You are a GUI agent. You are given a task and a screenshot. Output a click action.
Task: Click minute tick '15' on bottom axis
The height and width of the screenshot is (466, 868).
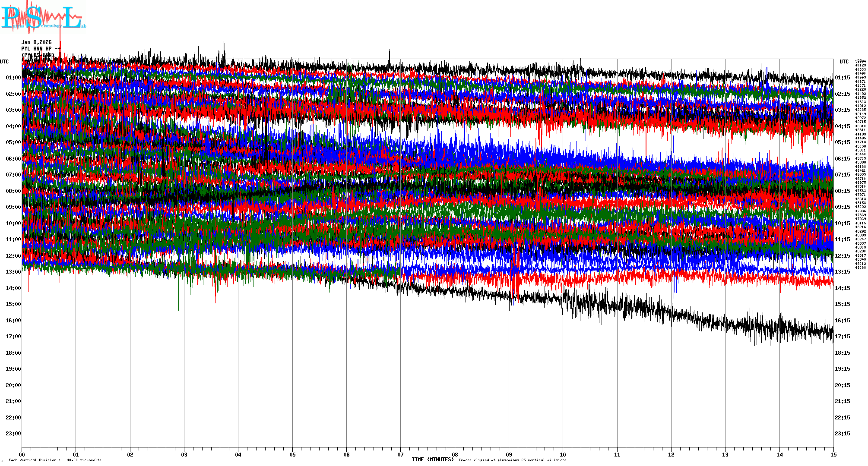833,454
